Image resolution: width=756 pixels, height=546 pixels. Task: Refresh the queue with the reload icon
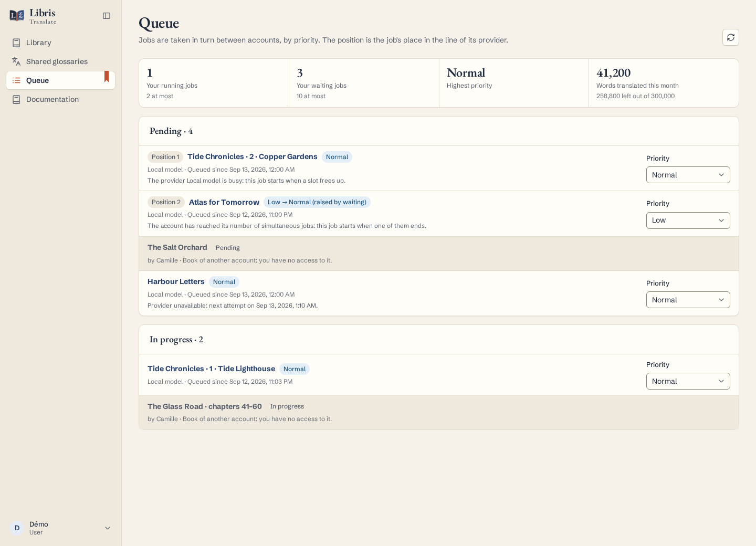click(x=731, y=37)
